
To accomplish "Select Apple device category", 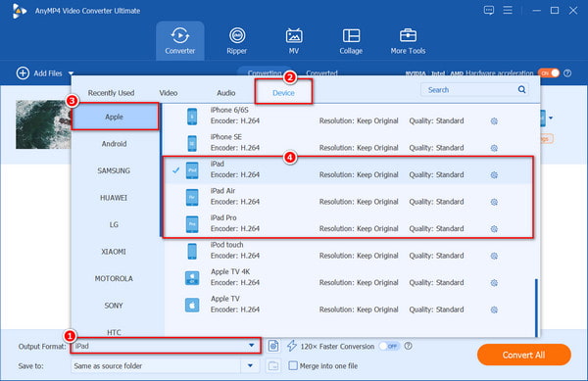I will (115, 117).
